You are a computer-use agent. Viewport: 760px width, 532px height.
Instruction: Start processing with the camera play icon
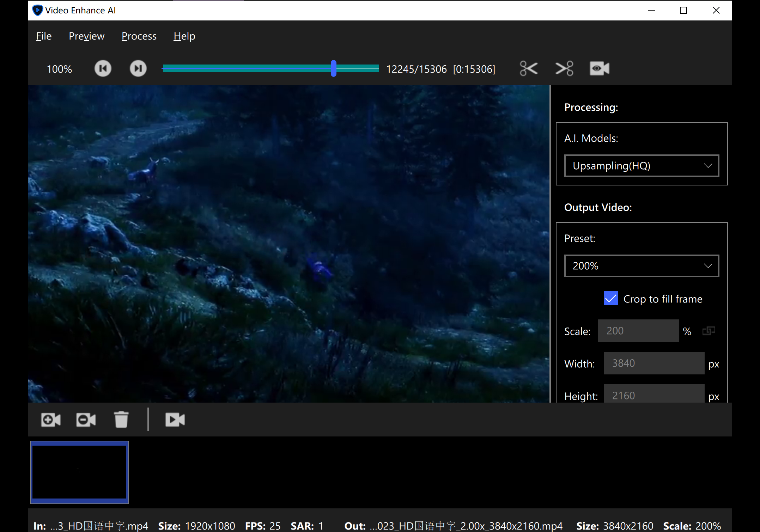click(x=175, y=420)
